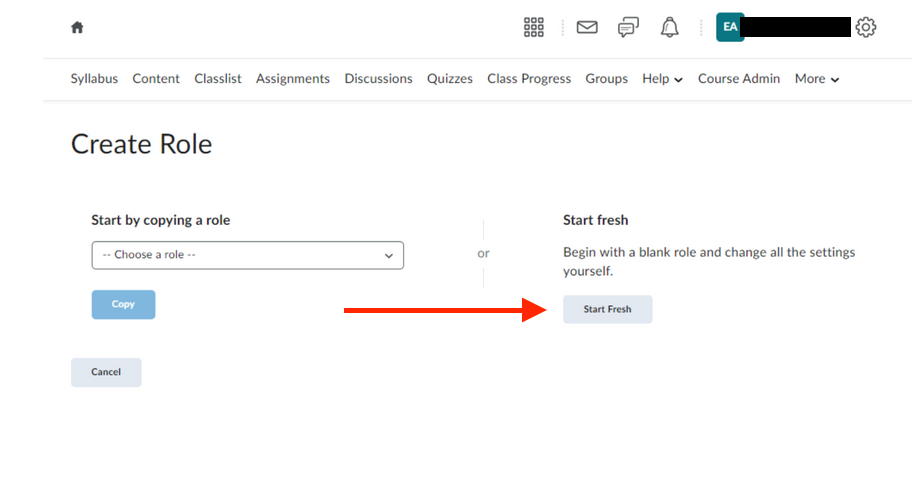The image size is (924, 480).
Task: Open the Syllabus tab
Action: 94,79
